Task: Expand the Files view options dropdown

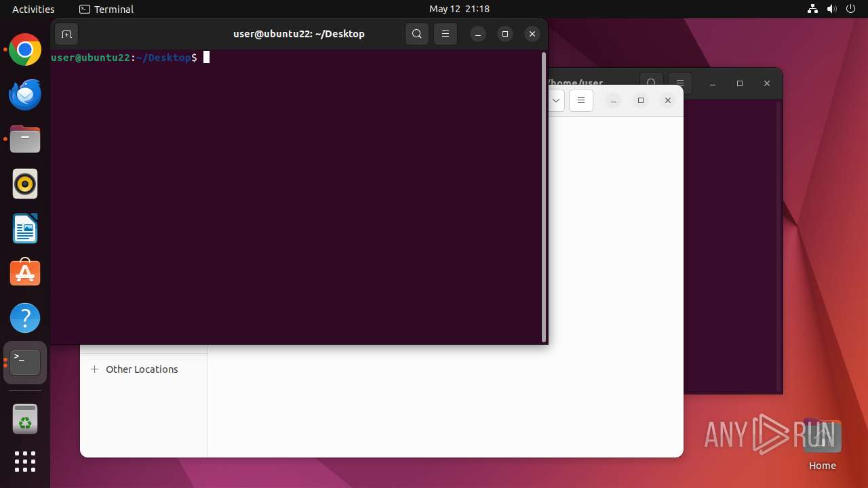Action: [556, 100]
